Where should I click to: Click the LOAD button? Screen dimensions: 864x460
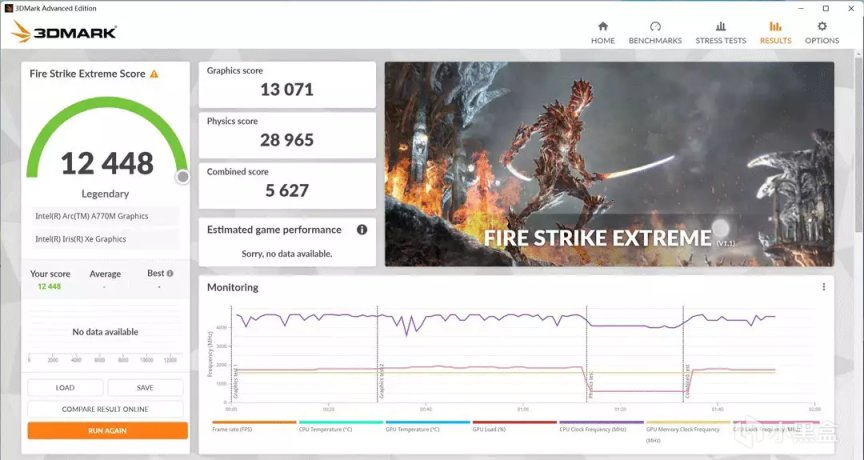tap(65, 387)
